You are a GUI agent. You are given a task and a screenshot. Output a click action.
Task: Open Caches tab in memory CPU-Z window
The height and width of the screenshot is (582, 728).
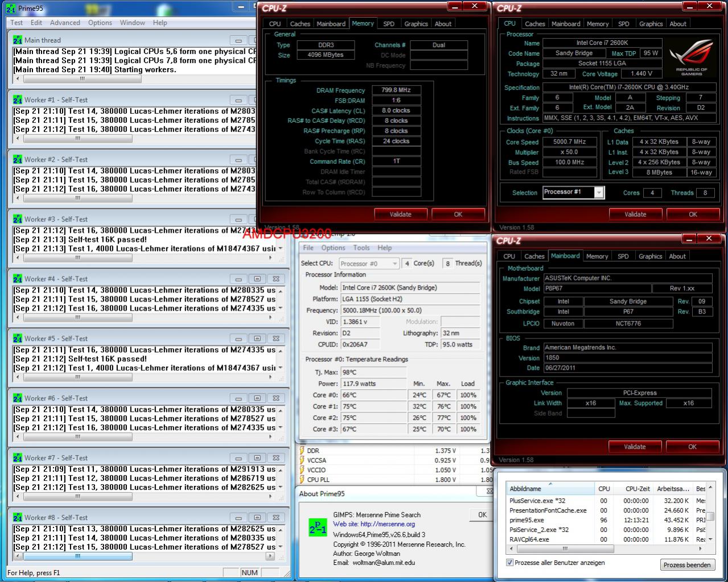coord(300,24)
